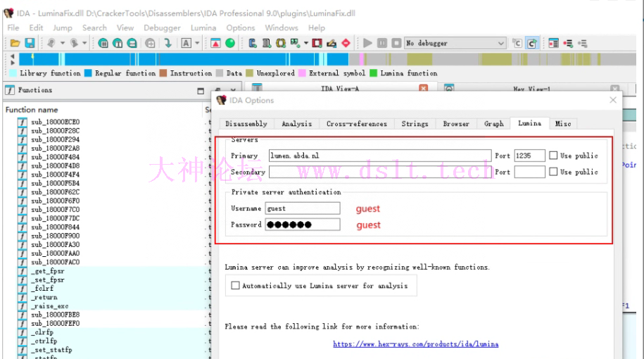Image resolution: width=644 pixels, height=359 pixels.
Task: Click the Primary server address field
Action: [379, 156]
